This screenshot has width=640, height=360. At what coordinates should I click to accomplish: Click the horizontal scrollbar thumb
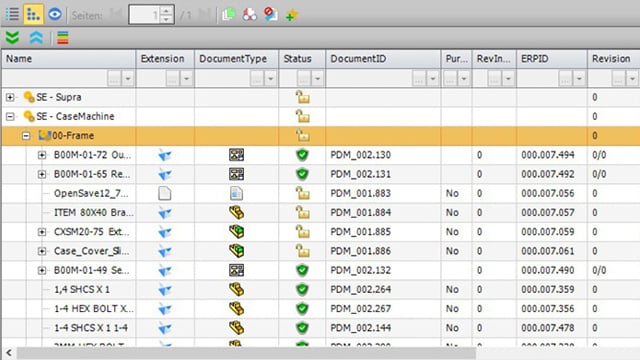click(x=246, y=353)
